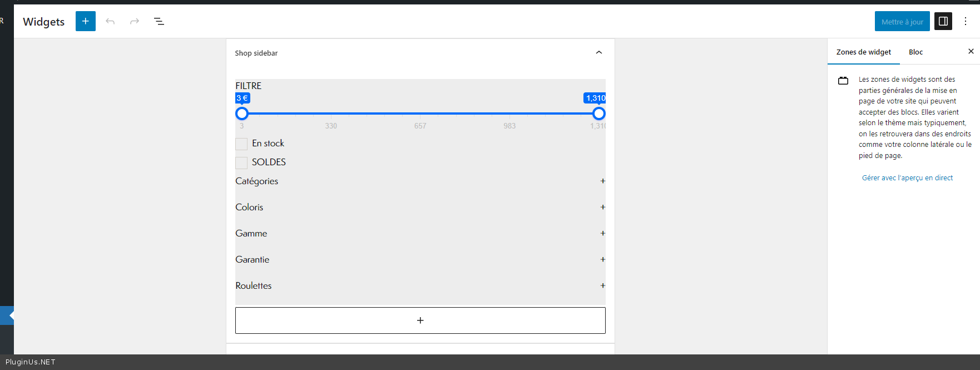Screen dimensions: 980x370
Task: Open the three-dot options menu
Action: [x=966, y=21]
